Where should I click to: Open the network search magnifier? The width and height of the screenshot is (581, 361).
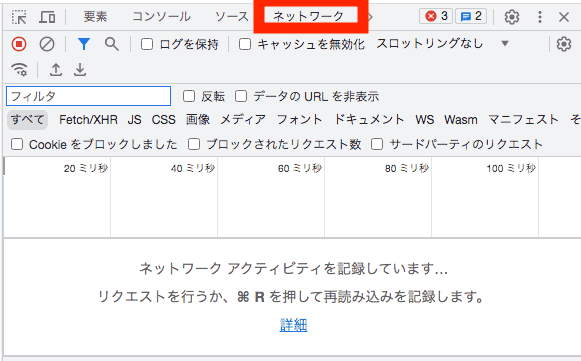(x=112, y=44)
